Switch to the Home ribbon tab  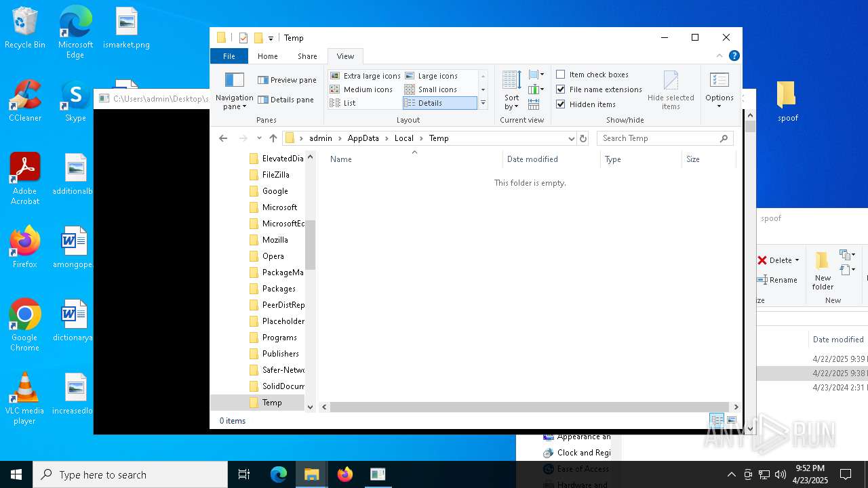(267, 56)
